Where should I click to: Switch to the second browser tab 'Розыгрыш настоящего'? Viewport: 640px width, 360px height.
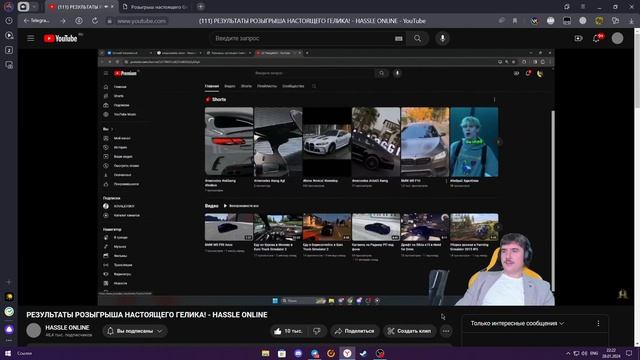[155, 7]
